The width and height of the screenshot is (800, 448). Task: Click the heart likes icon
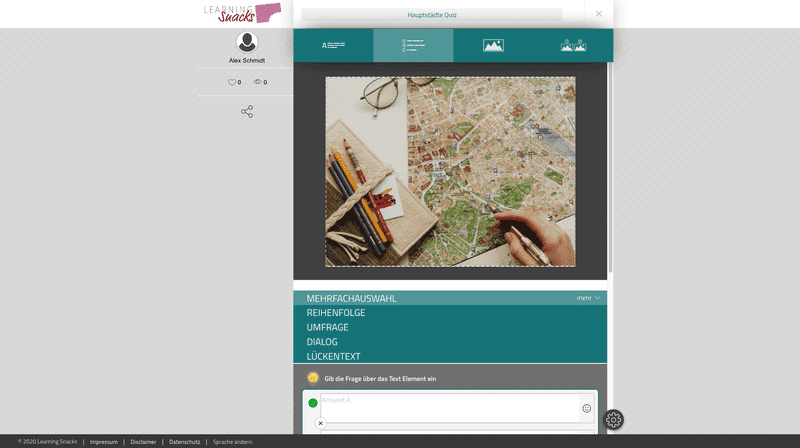click(x=232, y=82)
